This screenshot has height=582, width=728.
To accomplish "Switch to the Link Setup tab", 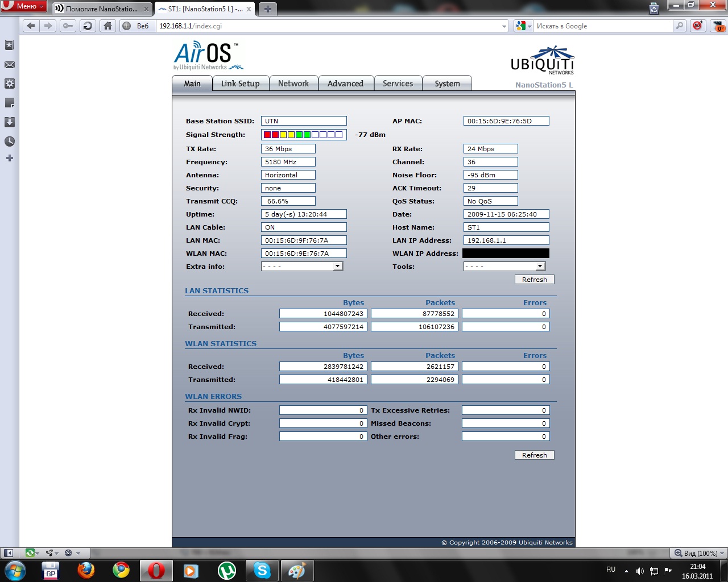I will [x=240, y=84].
